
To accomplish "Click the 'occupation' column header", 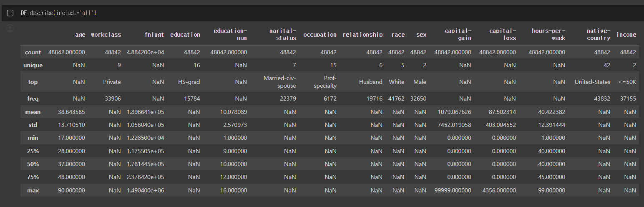I will pos(320,35).
